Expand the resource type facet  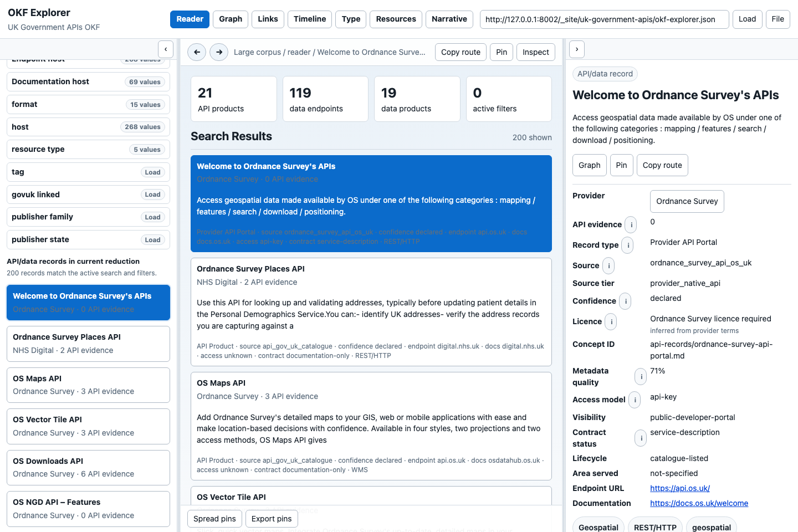89,150
